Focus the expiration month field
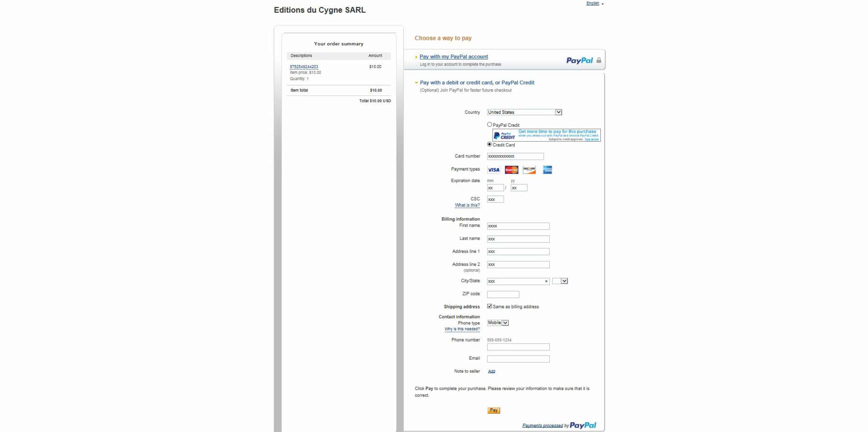Viewport: 868px width, 432px height. (495, 188)
